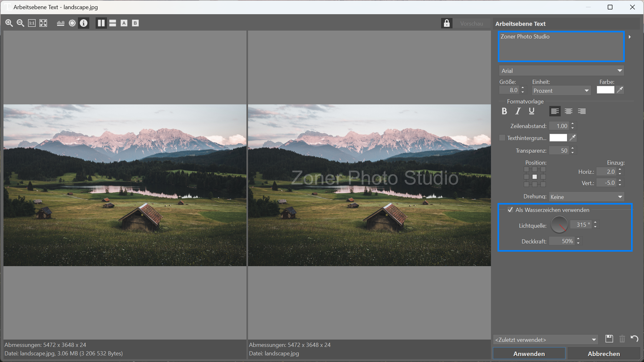The image size is (644, 362).
Task: Select the bottom-left Position anchor
Action: [x=526, y=184]
